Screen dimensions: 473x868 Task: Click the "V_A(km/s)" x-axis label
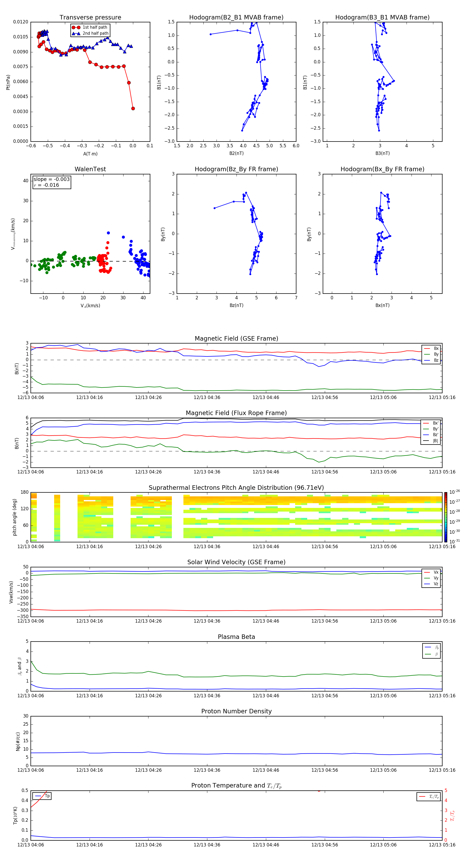[90, 306]
